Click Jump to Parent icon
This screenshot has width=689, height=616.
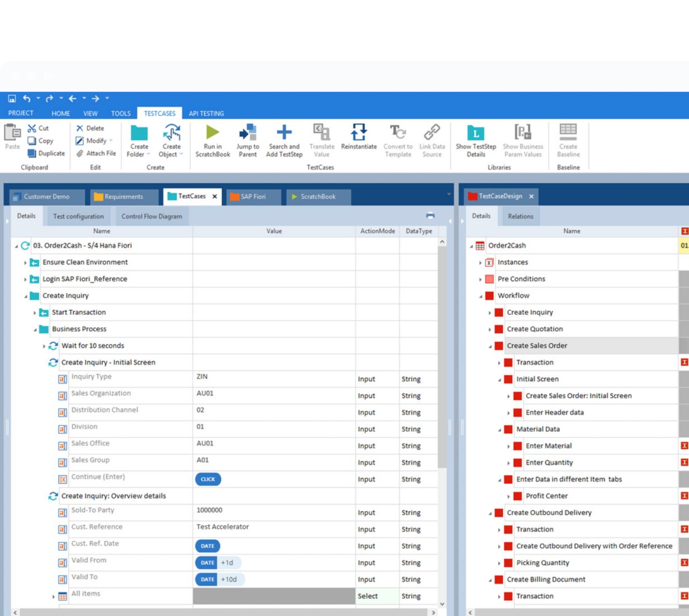click(x=248, y=133)
